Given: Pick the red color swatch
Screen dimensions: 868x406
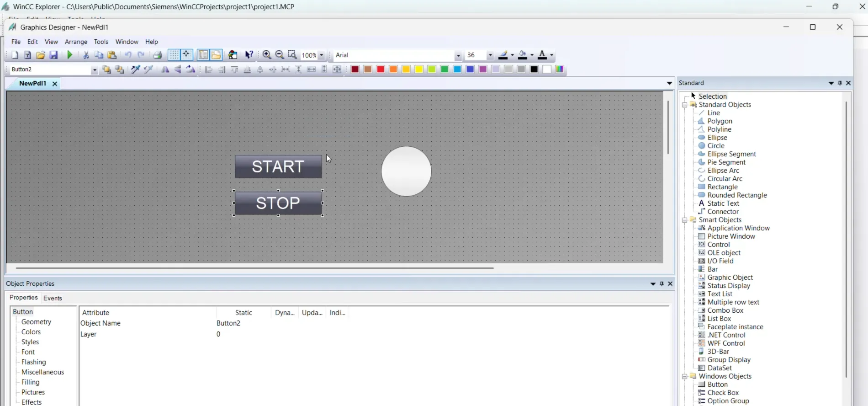Looking at the screenshot, I should (x=381, y=69).
